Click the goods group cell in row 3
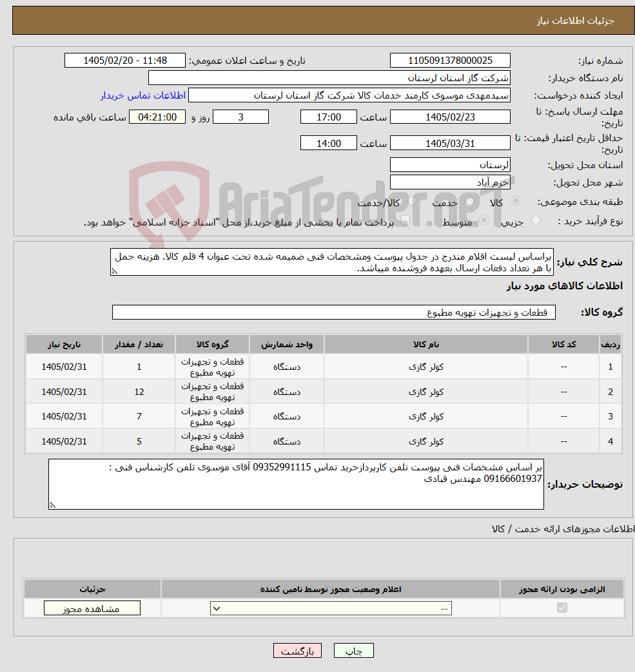 [x=212, y=416]
